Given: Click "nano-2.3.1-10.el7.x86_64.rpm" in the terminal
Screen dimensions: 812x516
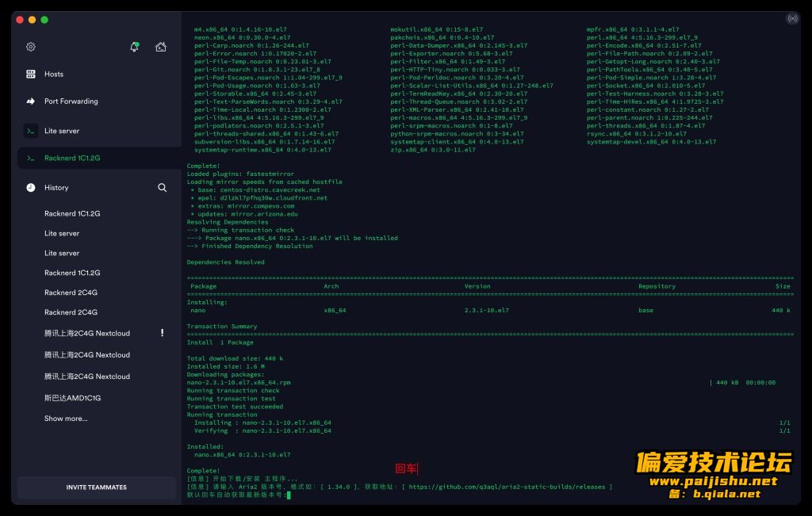Looking at the screenshot, I should pyautogui.click(x=239, y=383).
